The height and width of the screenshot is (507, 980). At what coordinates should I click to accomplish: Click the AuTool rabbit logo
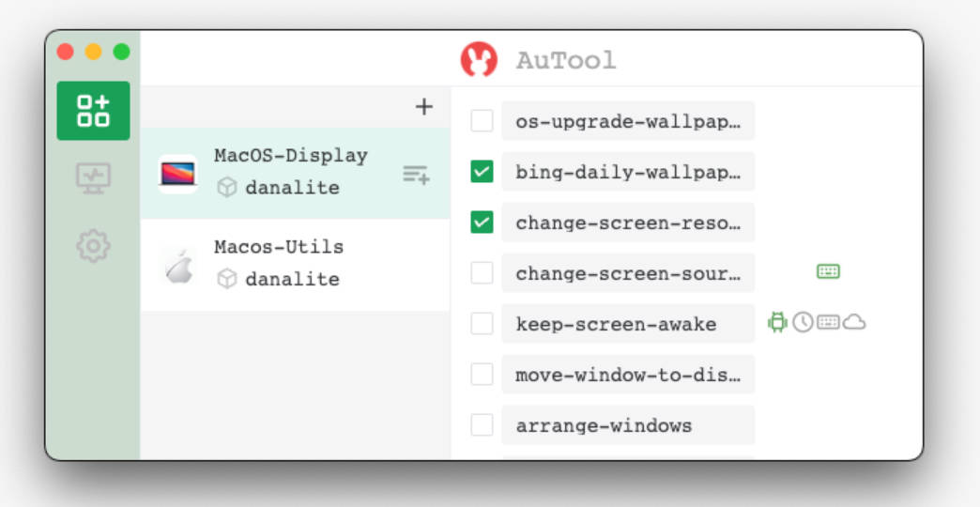coord(479,60)
